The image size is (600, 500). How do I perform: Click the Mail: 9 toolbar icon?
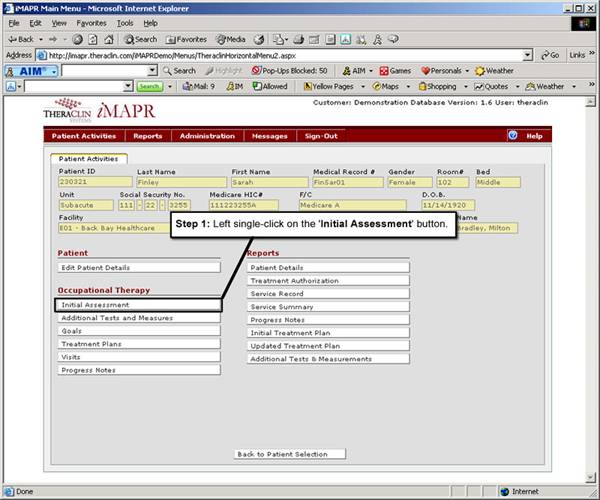click(x=199, y=87)
